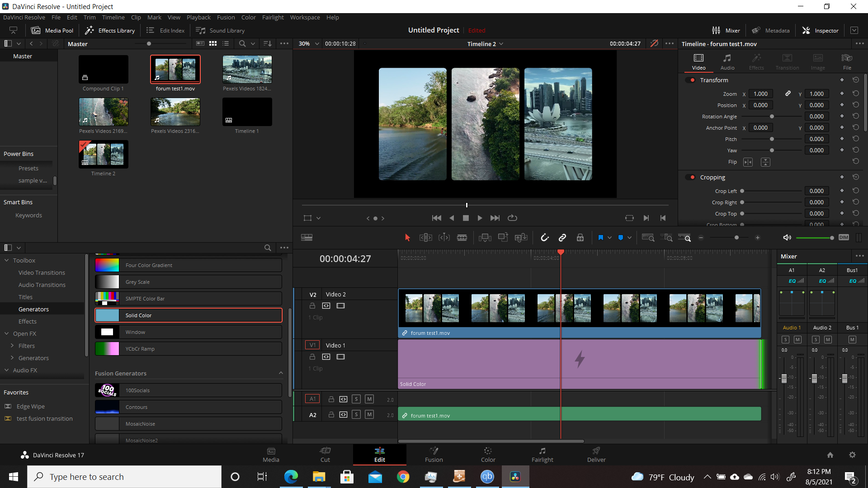Disable the Cropping section toggle
The height and width of the screenshot is (488, 868).
[691, 177]
